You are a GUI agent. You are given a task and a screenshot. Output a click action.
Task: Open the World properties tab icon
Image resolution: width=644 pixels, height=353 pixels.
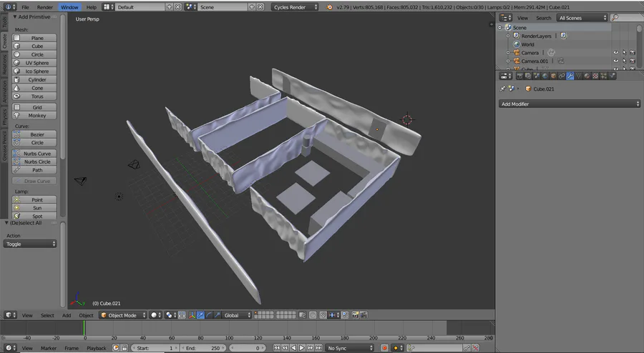pyautogui.click(x=545, y=76)
